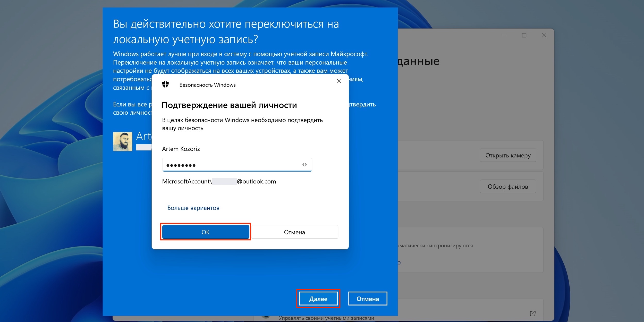Open the external link icon in Settings

pos(533,313)
